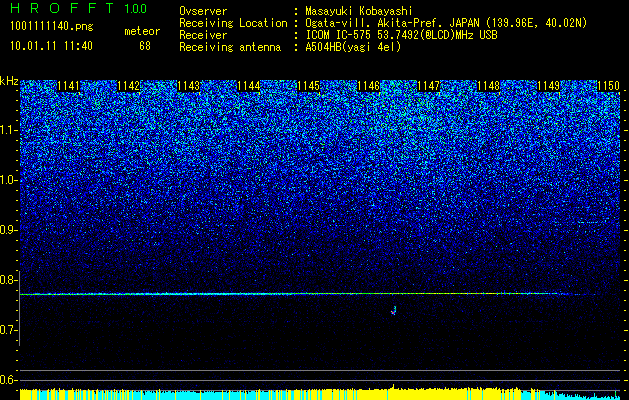Click observer name Masayuki Kobayashi
Image resolution: width=629 pixels, height=400 pixels.
pos(359,11)
